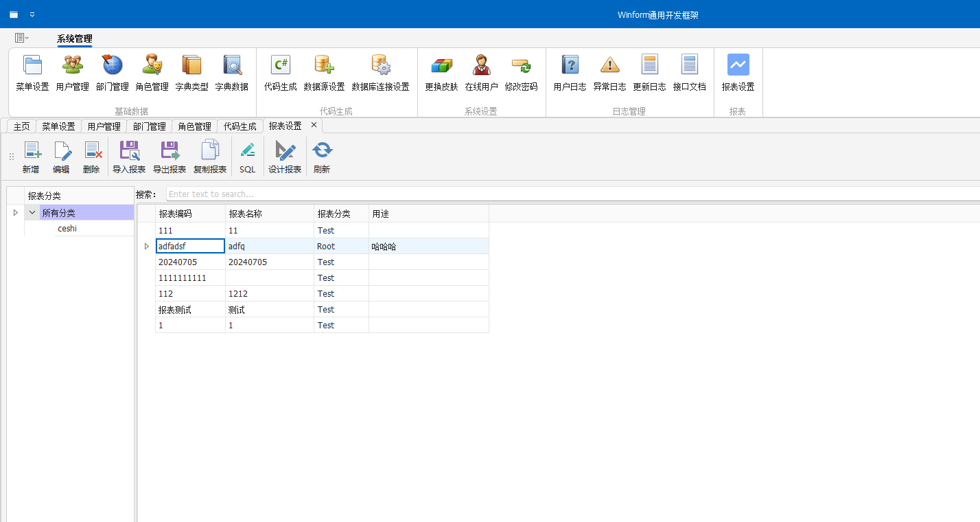
Task: Expand the adfadsf row detail arrow
Action: pyautogui.click(x=146, y=246)
